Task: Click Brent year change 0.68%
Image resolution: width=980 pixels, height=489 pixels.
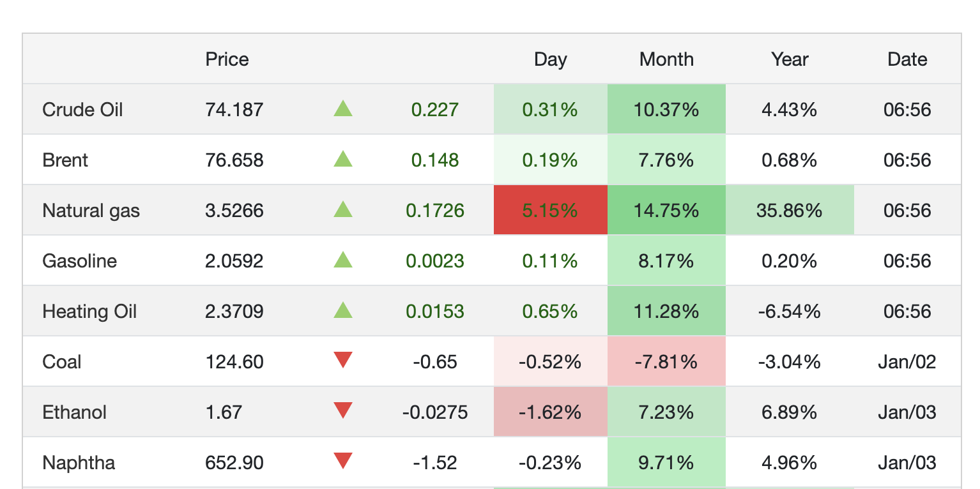Action: 790,160
